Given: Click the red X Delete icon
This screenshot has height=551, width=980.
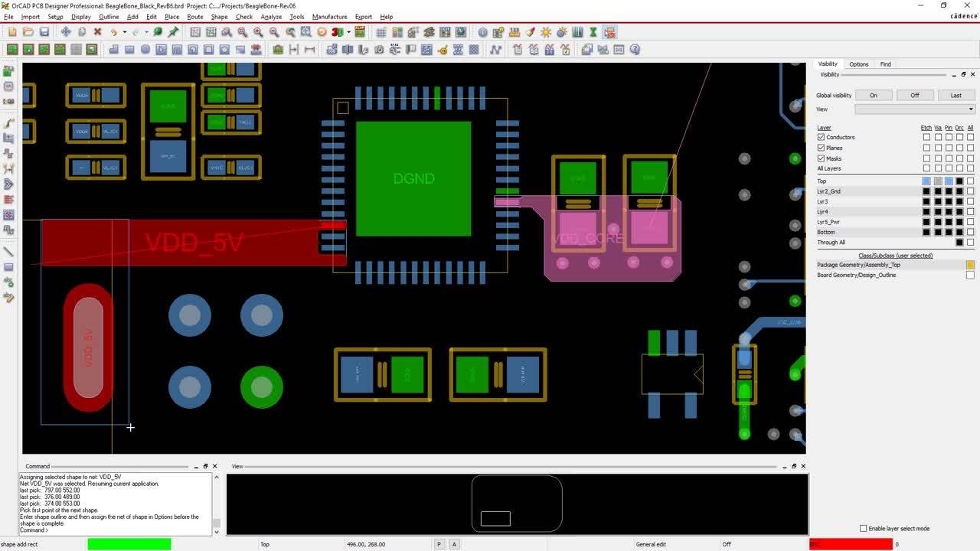Looking at the screenshot, I should click(97, 32).
